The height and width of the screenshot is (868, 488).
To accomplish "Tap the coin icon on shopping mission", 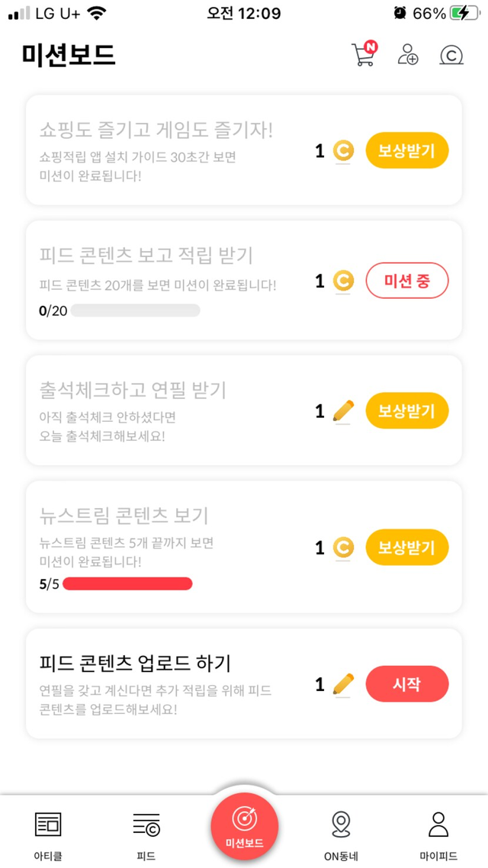I will click(x=344, y=151).
